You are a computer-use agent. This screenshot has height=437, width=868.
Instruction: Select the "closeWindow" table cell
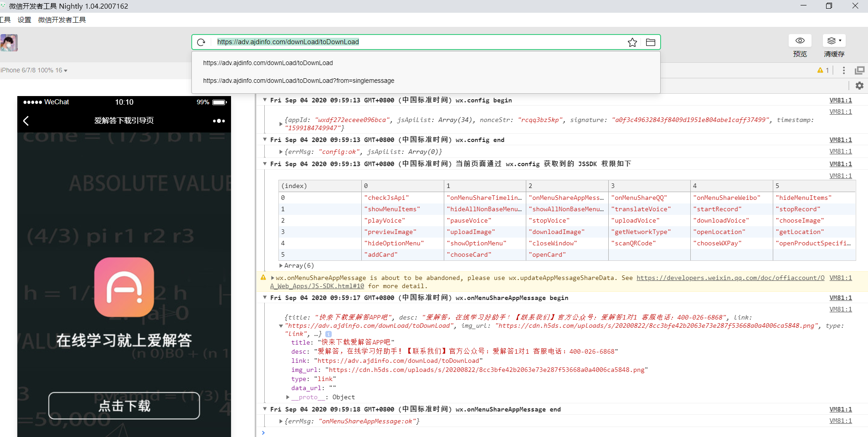coord(567,243)
